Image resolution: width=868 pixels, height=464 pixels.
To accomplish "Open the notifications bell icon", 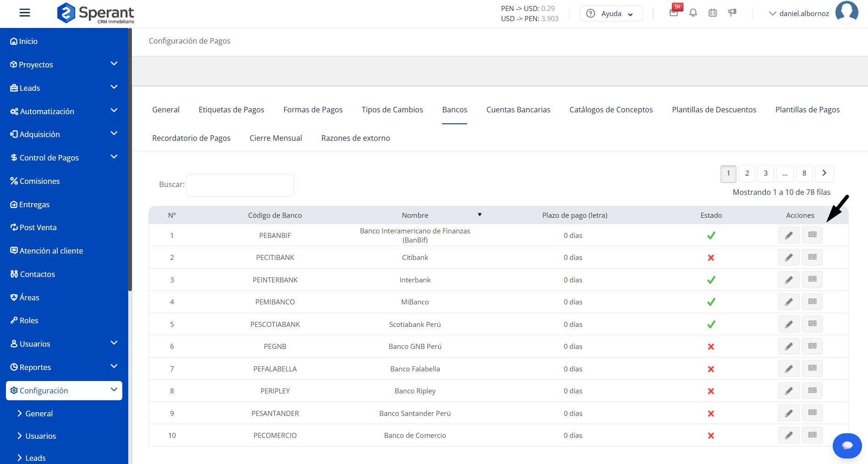I will (693, 13).
